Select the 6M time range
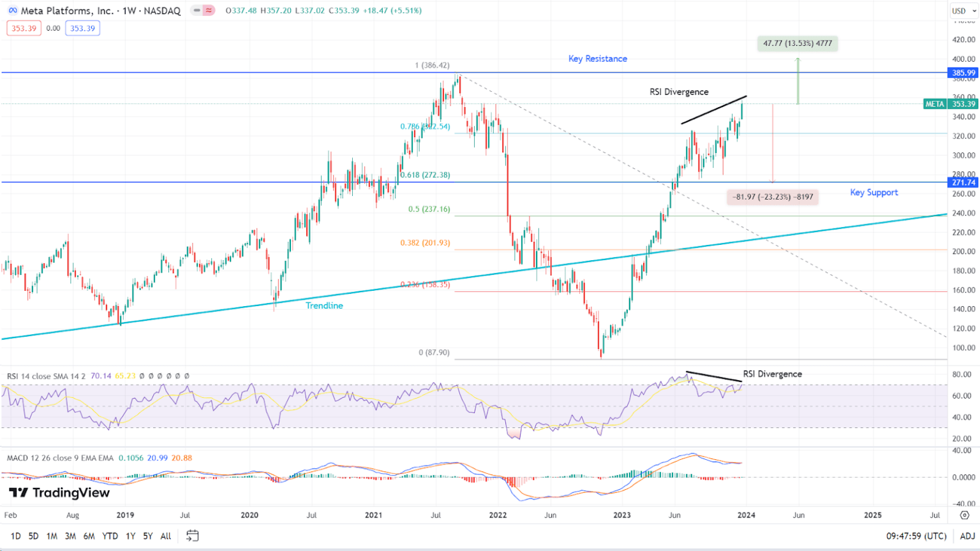 coord(89,536)
